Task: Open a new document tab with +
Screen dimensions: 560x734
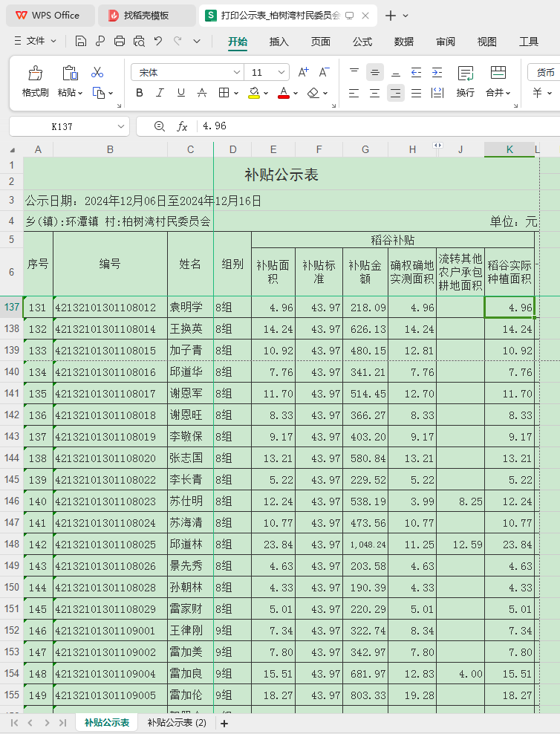Action: tap(390, 16)
